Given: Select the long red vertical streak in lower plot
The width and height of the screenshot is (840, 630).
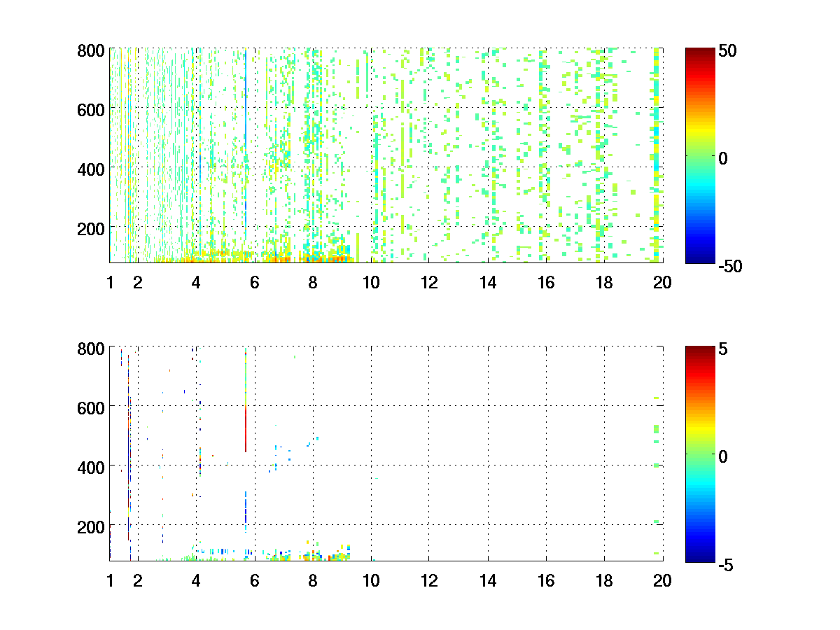Looking at the screenshot, I should tap(246, 429).
